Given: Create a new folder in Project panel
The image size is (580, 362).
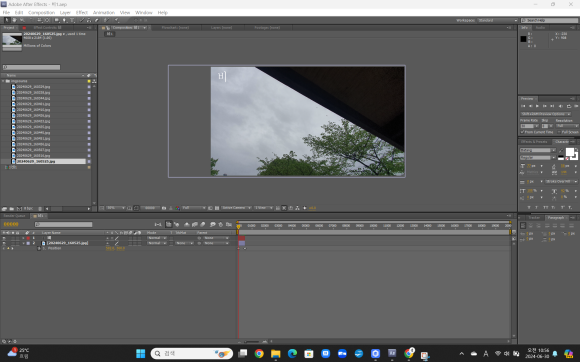Looking at the screenshot, I should 11,209.
